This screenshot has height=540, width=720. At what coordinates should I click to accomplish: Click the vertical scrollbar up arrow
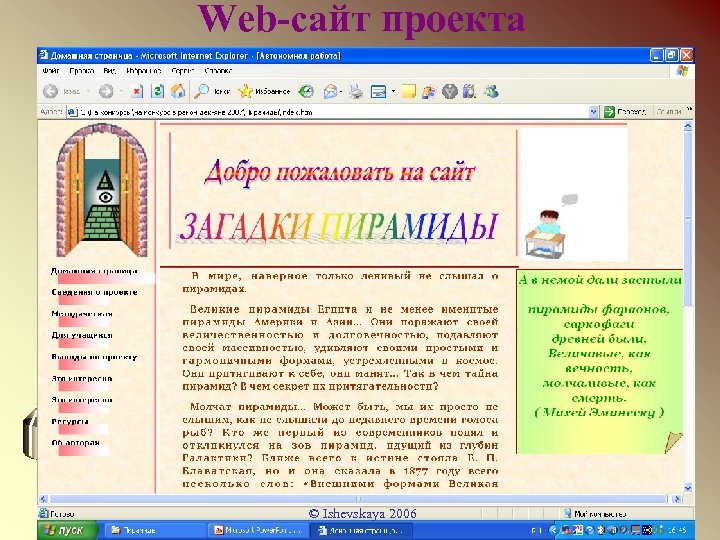(x=688, y=126)
